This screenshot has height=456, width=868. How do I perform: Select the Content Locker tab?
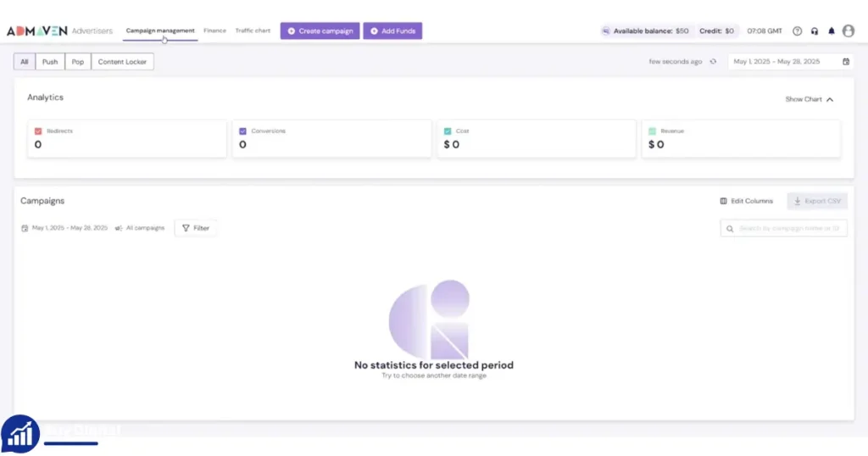[122, 62]
